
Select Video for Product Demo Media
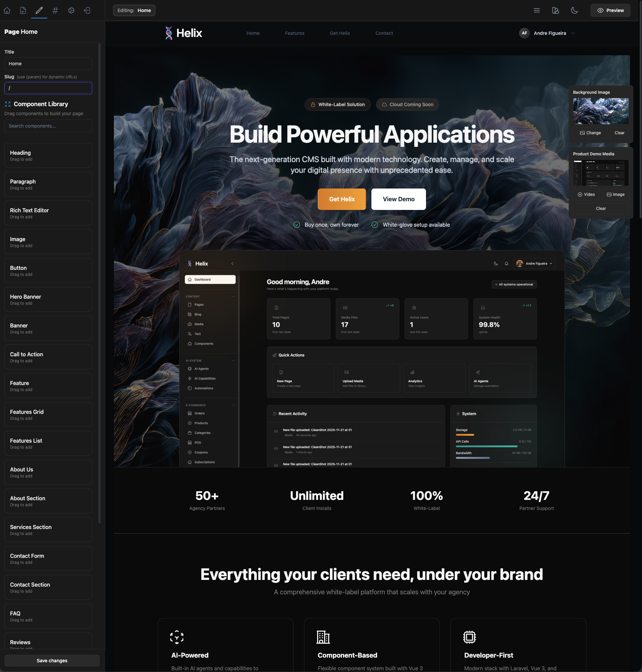(x=586, y=194)
